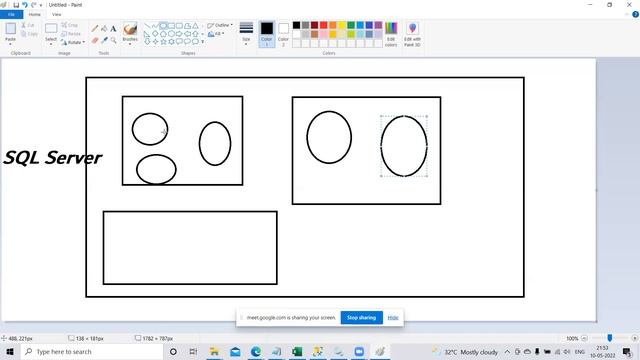Click the selected oval on the canvas
The image size is (640, 360).
click(404, 146)
